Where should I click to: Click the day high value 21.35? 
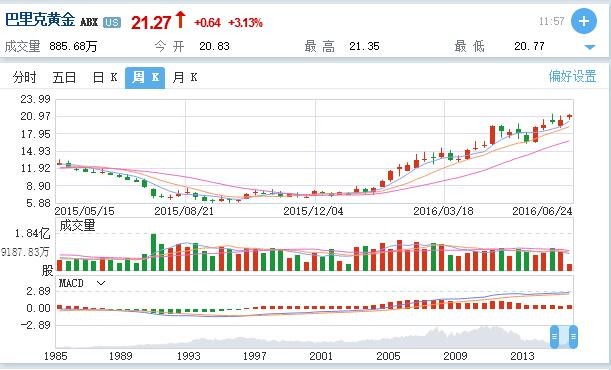[364, 46]
